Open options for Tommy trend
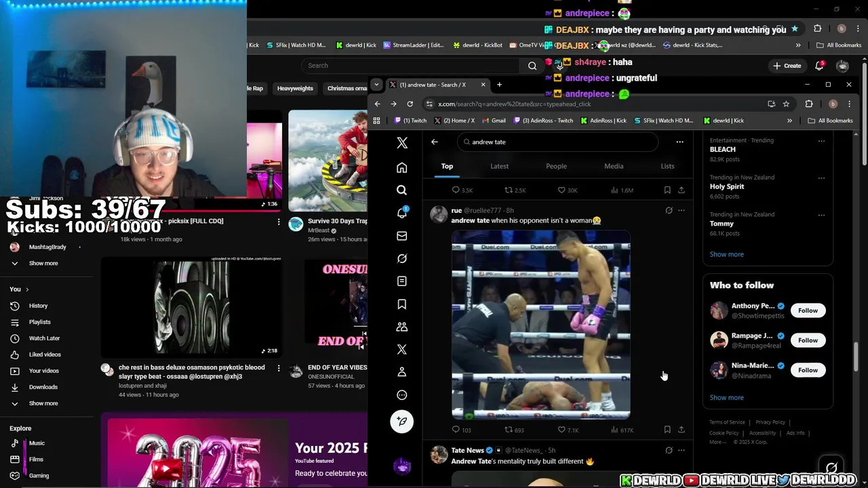The height and width of the screenshot is (488, 868). pos(821,216)
